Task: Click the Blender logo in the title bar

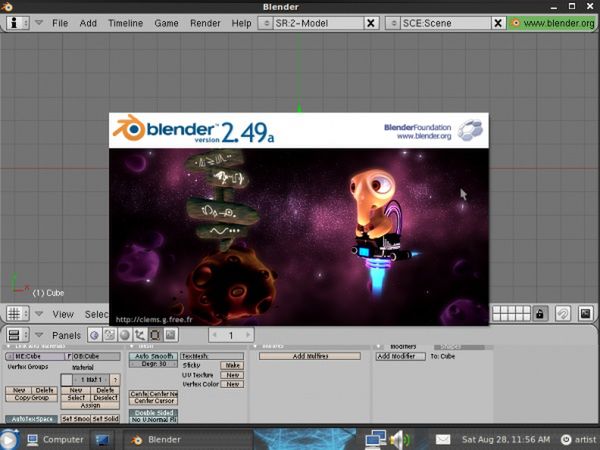Action: tap(7, 7)
